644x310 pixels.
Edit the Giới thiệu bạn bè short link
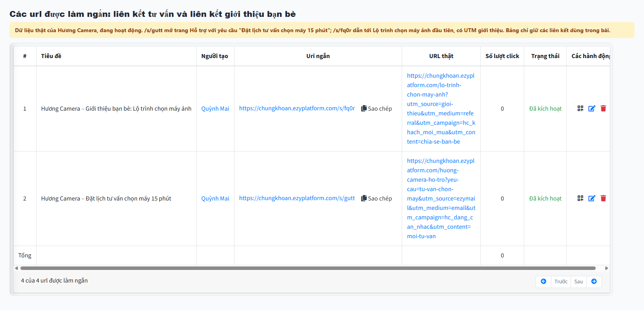click(x=592, y=108)
